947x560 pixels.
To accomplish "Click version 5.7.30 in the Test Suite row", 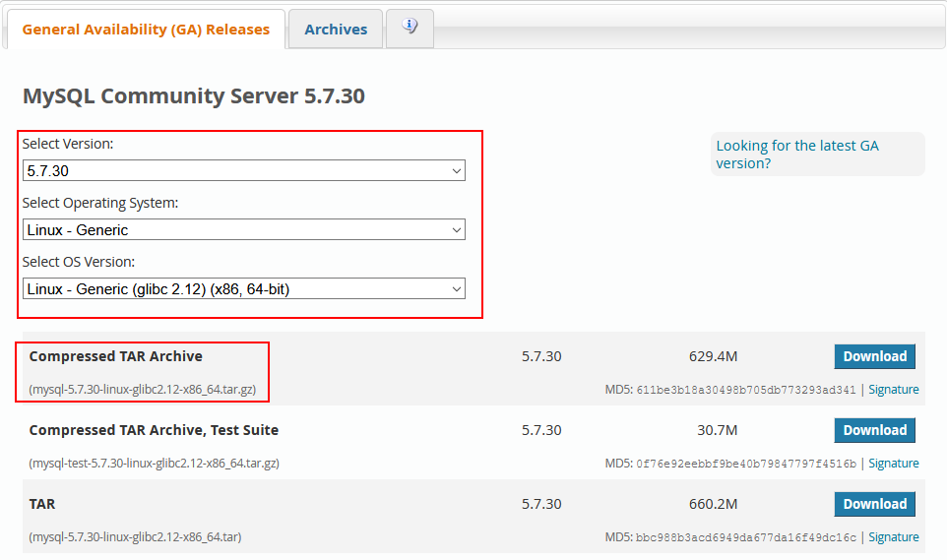I will [541, 430].
